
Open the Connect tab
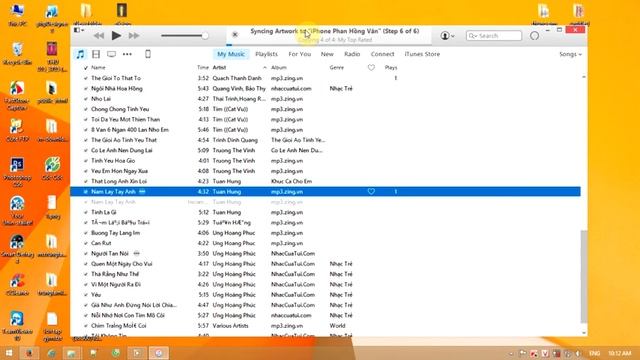382,54
